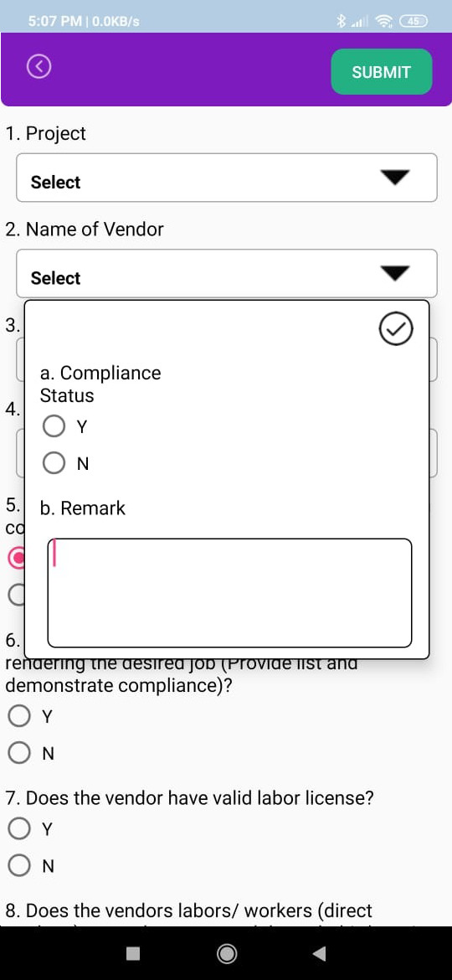Open the Name of Vendor dropdown
Image resolution: width=452 pixels, height=980 pixels.
227,273
